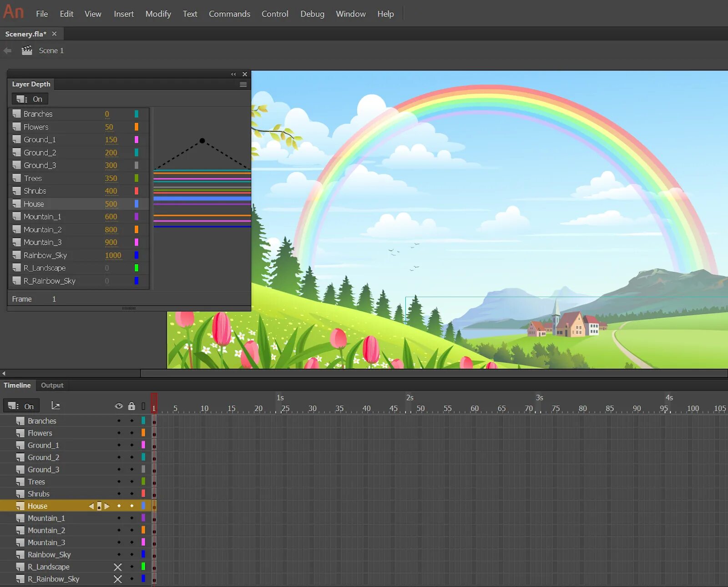Viewport: 728px width, 587px height.
Task: Click the padlock icon to lock all layers
Action: (x=131, y=406)
